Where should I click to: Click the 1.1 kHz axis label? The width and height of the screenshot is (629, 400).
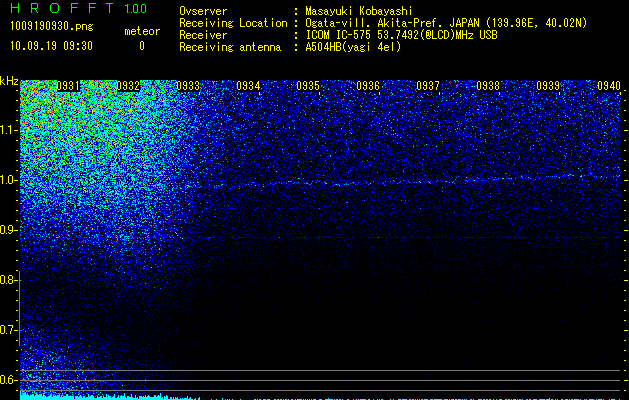8,130
